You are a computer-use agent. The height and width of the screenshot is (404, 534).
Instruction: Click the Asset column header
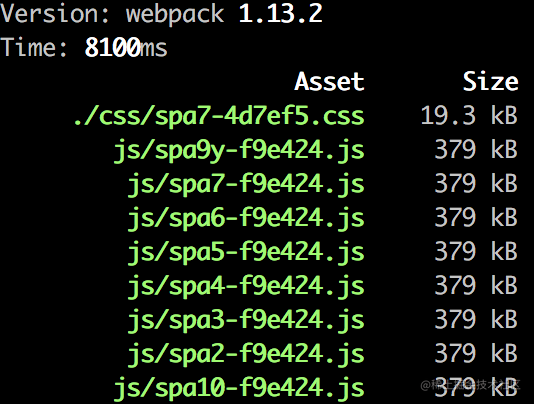point(329,82)
